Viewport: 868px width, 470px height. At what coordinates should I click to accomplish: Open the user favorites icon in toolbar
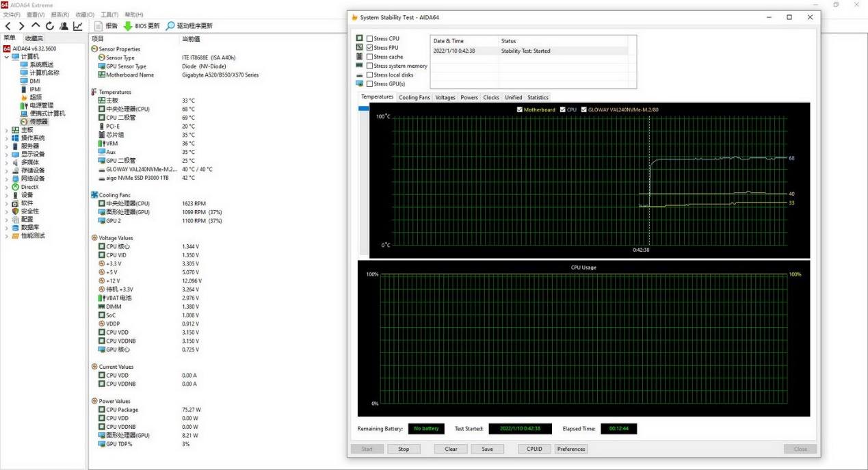pyautogui.click(x=64, y=26)
